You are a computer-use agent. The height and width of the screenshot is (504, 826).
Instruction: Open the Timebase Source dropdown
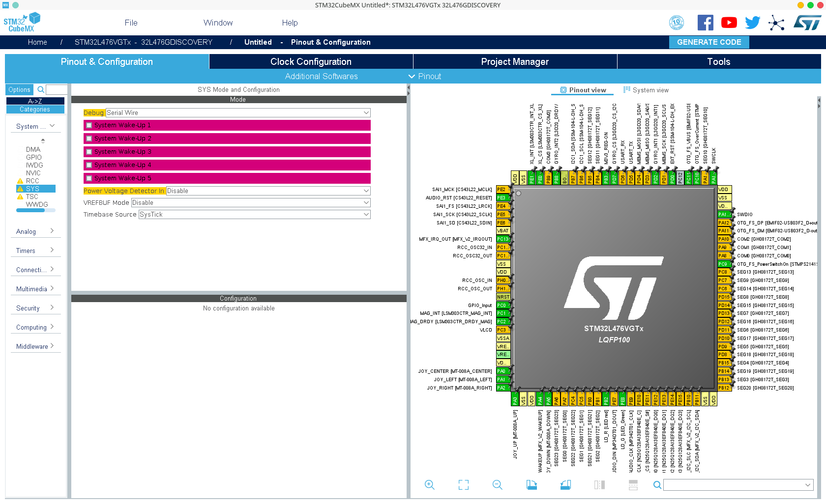click(254, 215)
